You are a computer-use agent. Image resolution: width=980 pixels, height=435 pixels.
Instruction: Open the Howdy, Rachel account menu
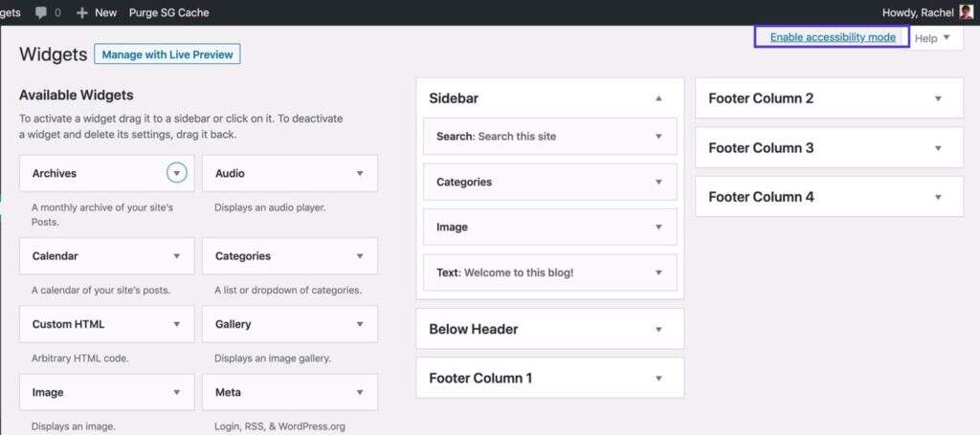point(917,12)
